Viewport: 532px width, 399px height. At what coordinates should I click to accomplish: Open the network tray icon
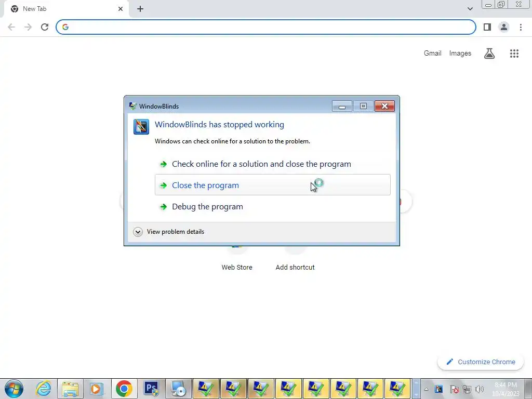467,389
